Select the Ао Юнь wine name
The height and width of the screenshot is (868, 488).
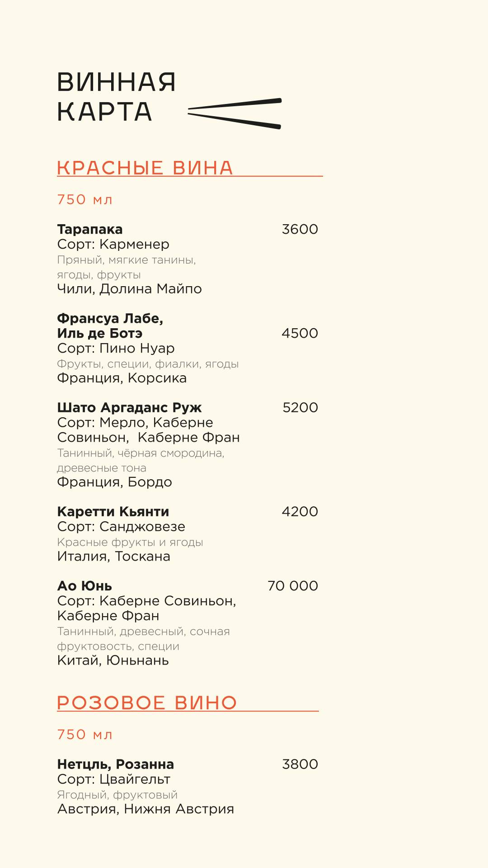pyautogui.click(x=84, y=586)
